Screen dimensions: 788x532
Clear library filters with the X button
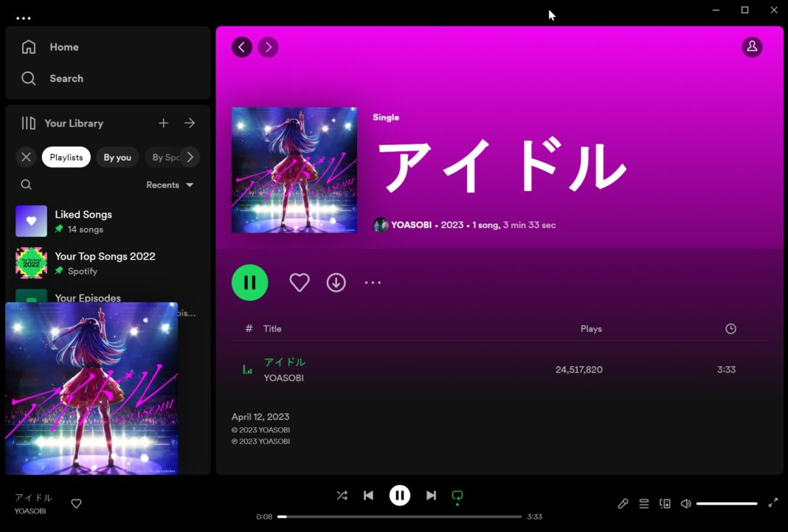point(26,157)
